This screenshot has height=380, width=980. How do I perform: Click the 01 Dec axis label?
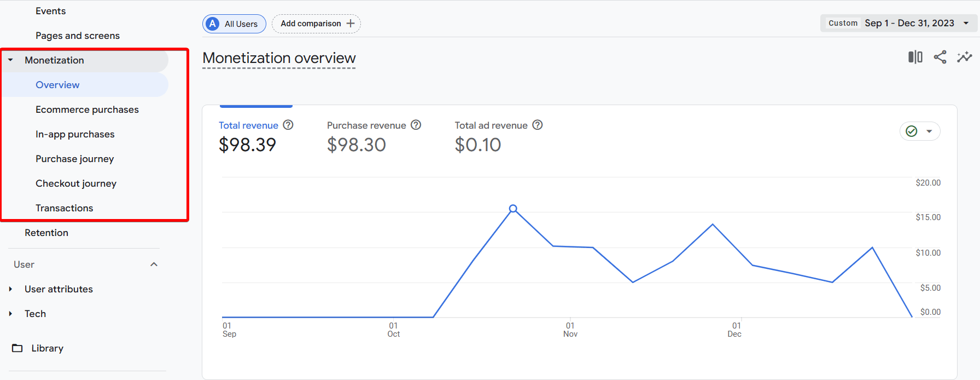click(734, 330)
